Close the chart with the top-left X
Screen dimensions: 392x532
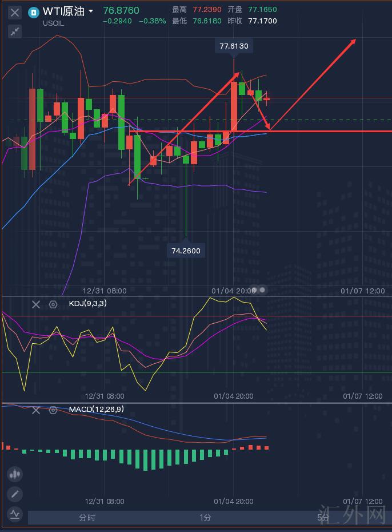pos(15,12)
